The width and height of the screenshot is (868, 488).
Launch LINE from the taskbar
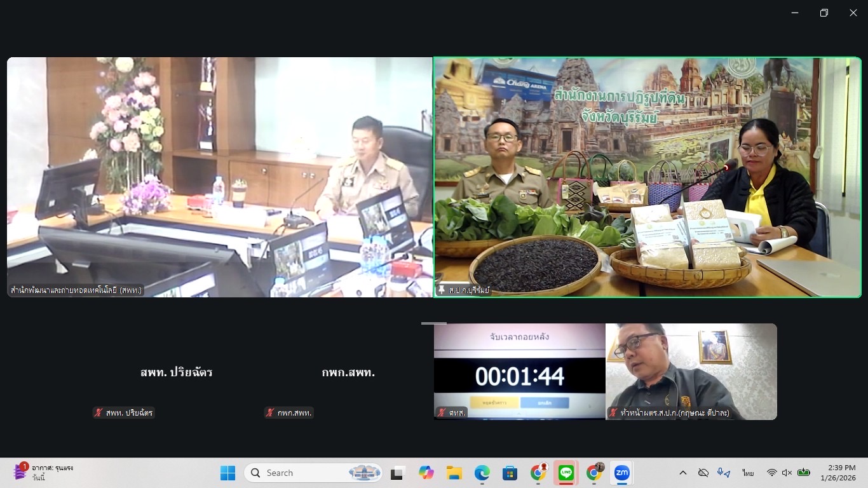tap(566, 473)
